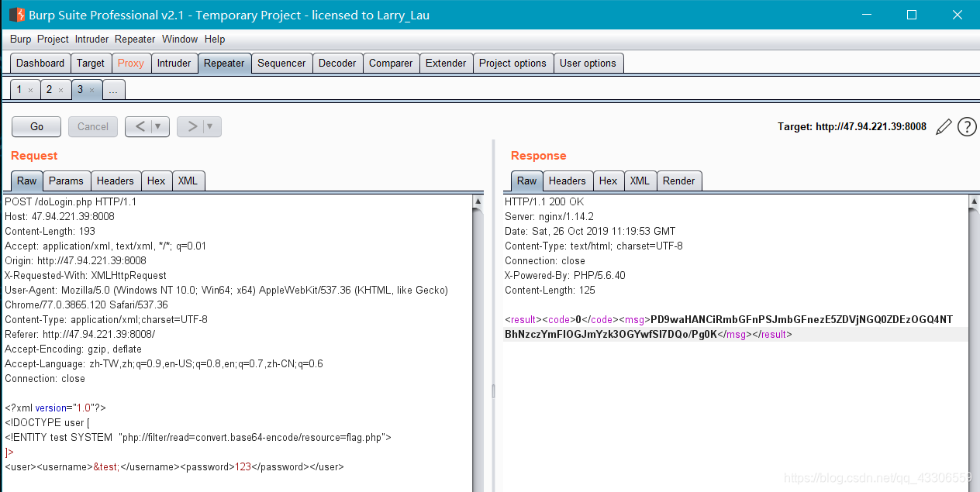The height and width of the screenshot is (492, 980).
Task: Open help via the question mark icon
Action: click(967, 127)
